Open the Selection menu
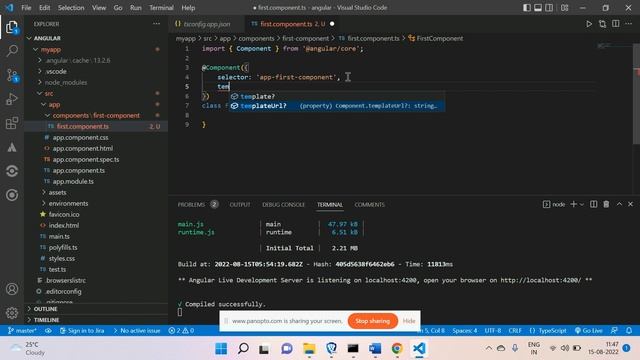 coord(71,8)
